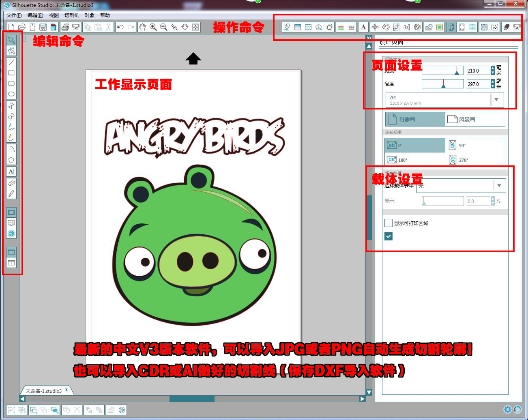Click the cut scissors icon

[109, 27]
